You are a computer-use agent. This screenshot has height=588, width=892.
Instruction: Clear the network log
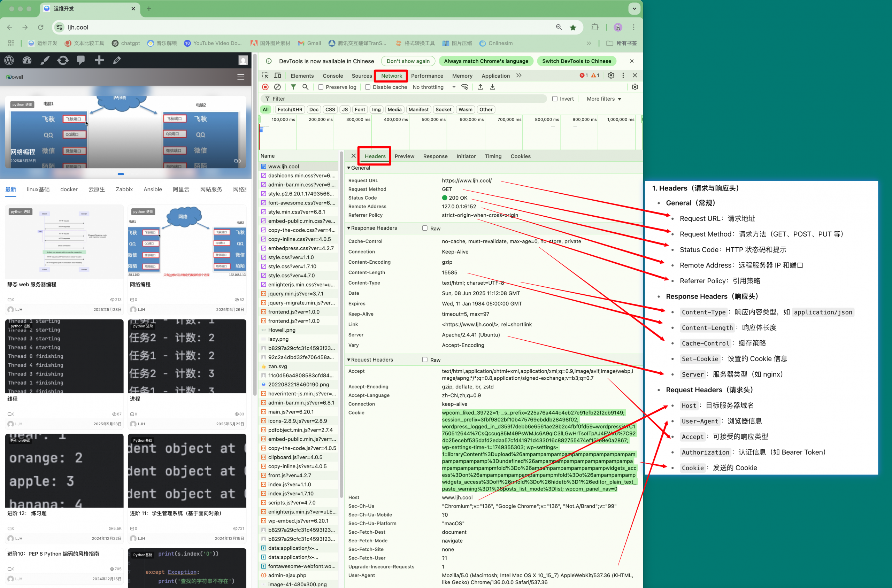(277, 87)
